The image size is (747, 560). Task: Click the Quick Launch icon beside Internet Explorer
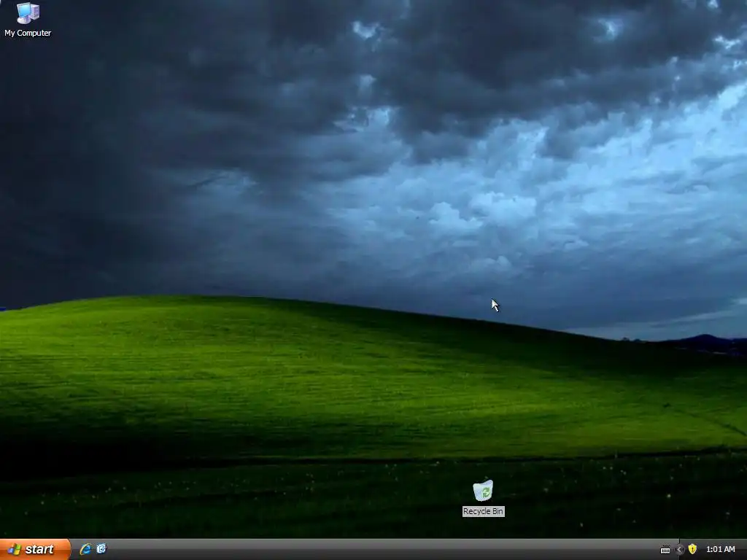point(101,549)
